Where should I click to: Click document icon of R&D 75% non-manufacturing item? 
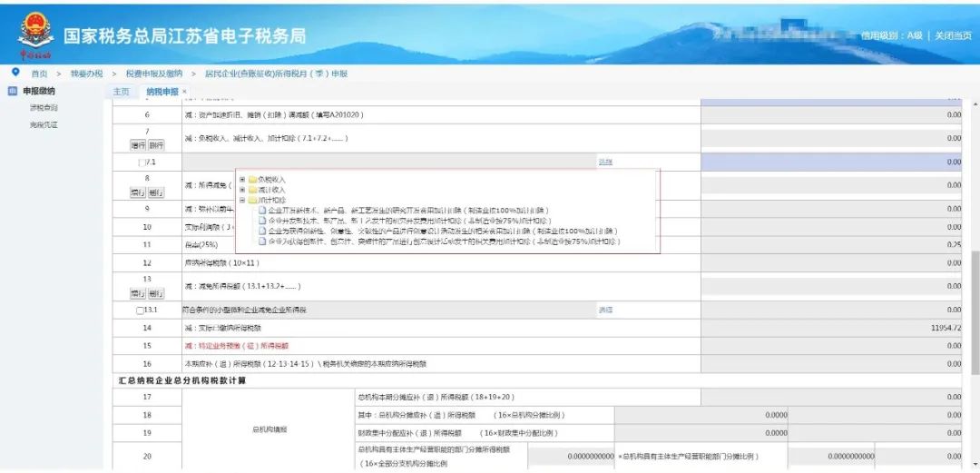[x=262, y=221]
